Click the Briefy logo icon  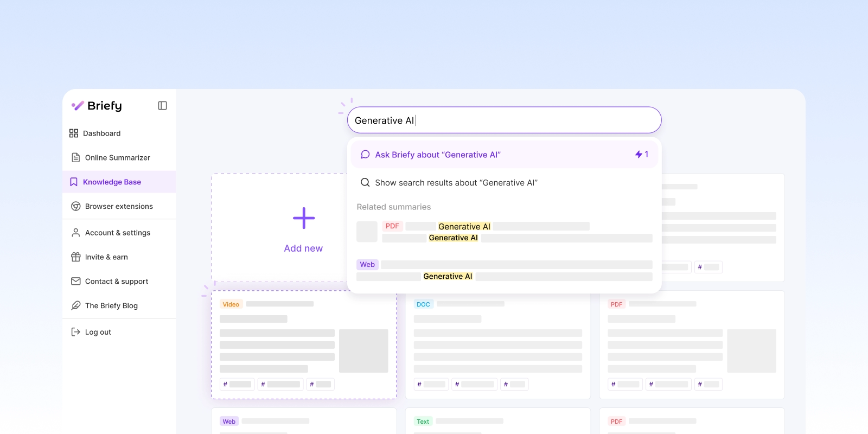(78, 106)
